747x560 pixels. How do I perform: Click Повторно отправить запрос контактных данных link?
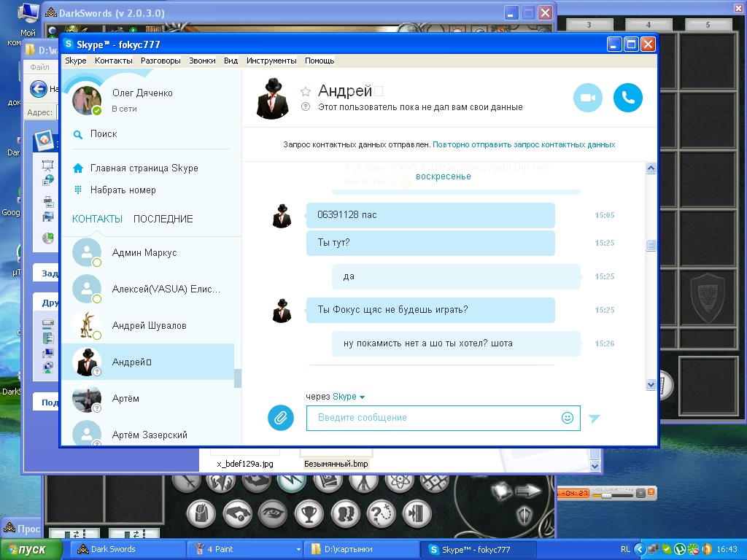click(x=524, y=144)
